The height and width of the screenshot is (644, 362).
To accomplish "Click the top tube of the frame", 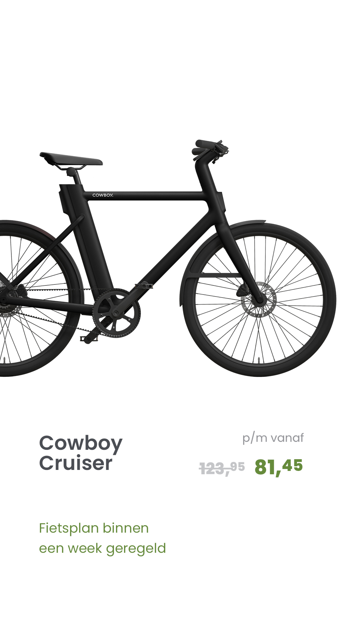I will pos(144,196).
